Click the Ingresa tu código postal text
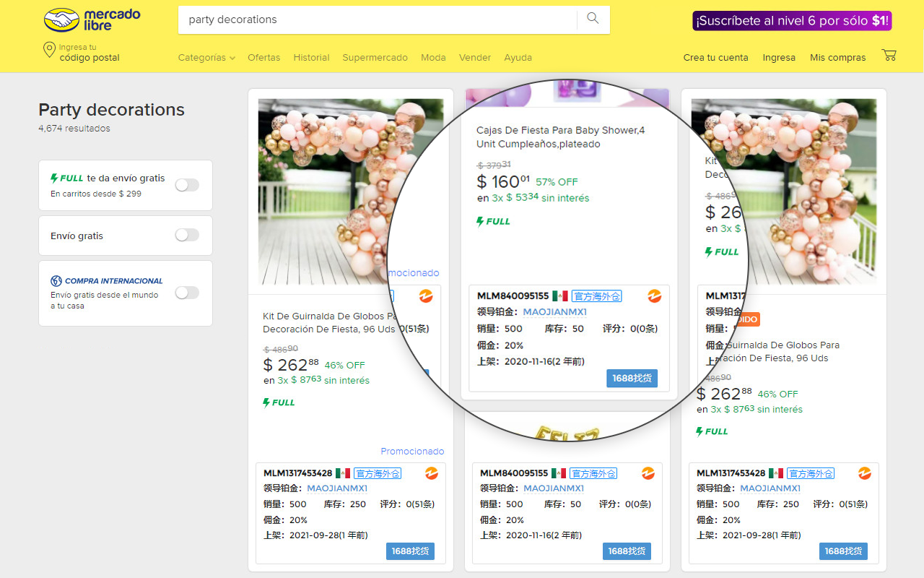This screenshot has height=578, width=924. [x=90, y=53]
